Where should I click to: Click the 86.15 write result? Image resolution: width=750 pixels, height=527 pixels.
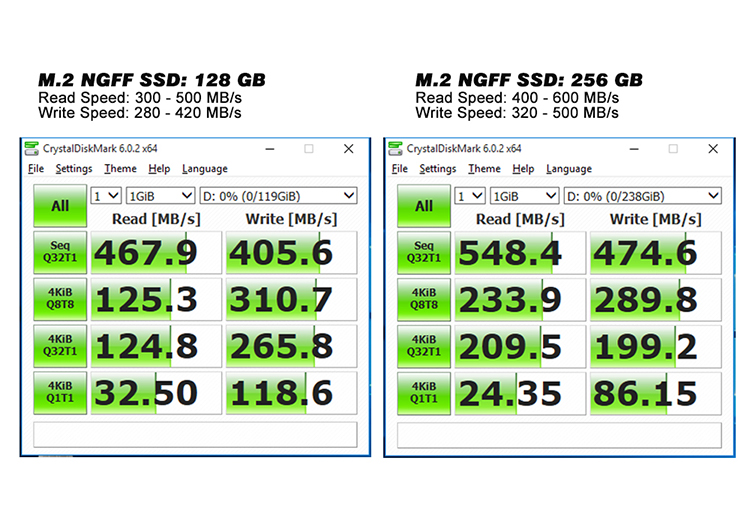(656, 393)
